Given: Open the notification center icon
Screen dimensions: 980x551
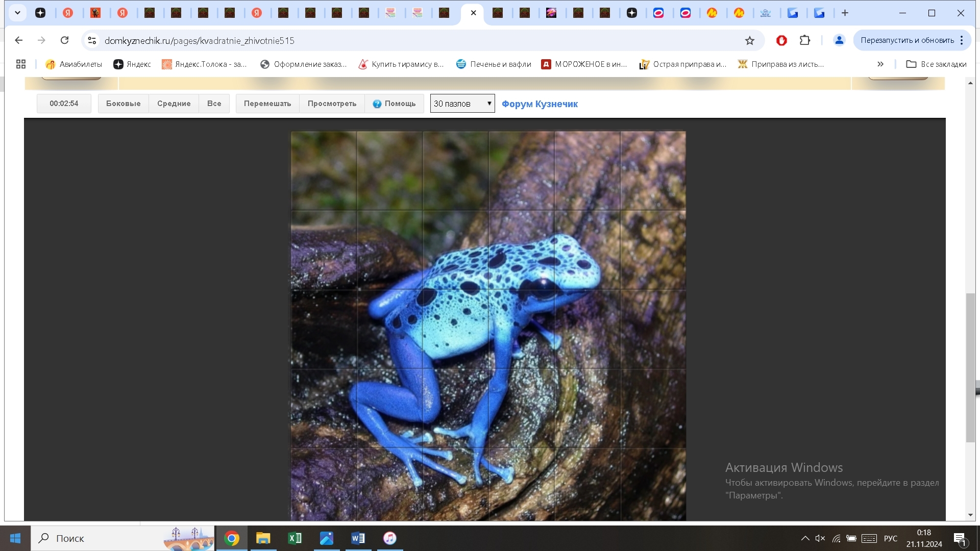Looking at the screenshot, I should point(960,538).
